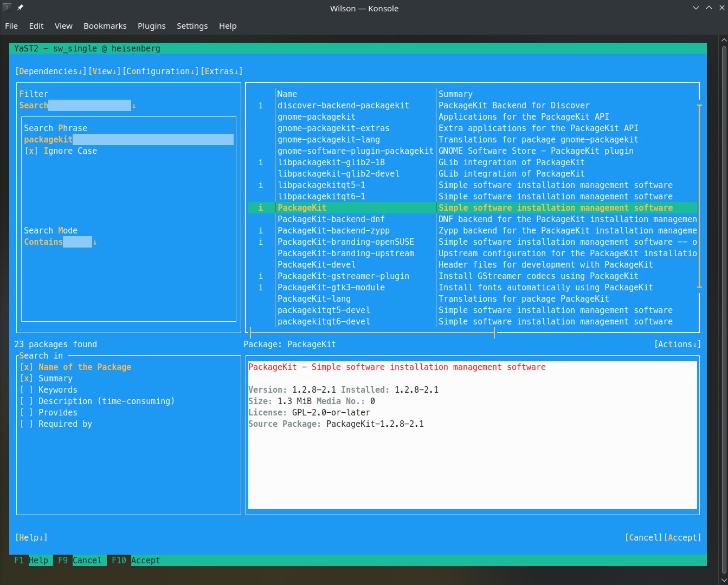Select the PackageKit-backend-zypp row
This screenshot has height=585, width=728.
click(472, 231)
